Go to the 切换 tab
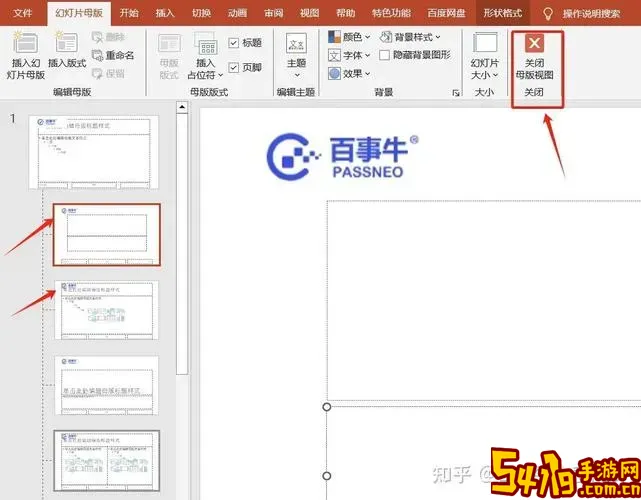Screen dimensions: 641x500 [x=202, y=13]
